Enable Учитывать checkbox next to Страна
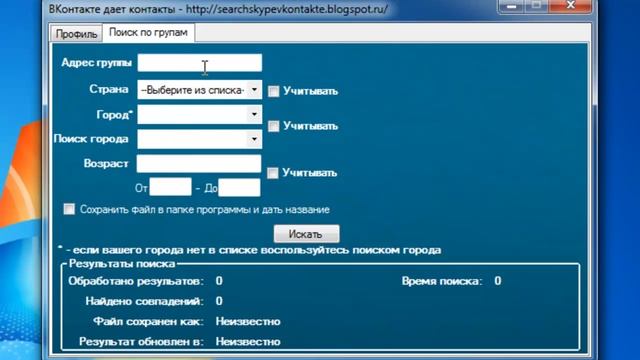This screenshot has width=640, height=360. coord(273,91)
